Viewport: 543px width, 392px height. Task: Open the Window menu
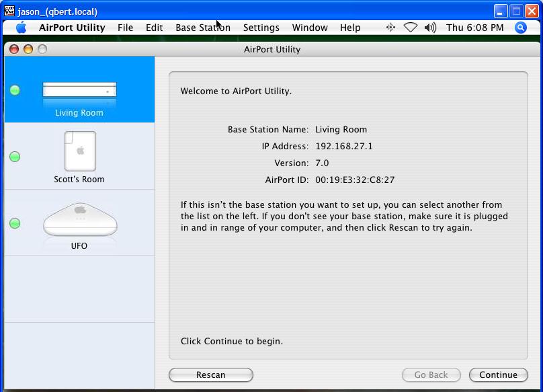coord(310,28)
